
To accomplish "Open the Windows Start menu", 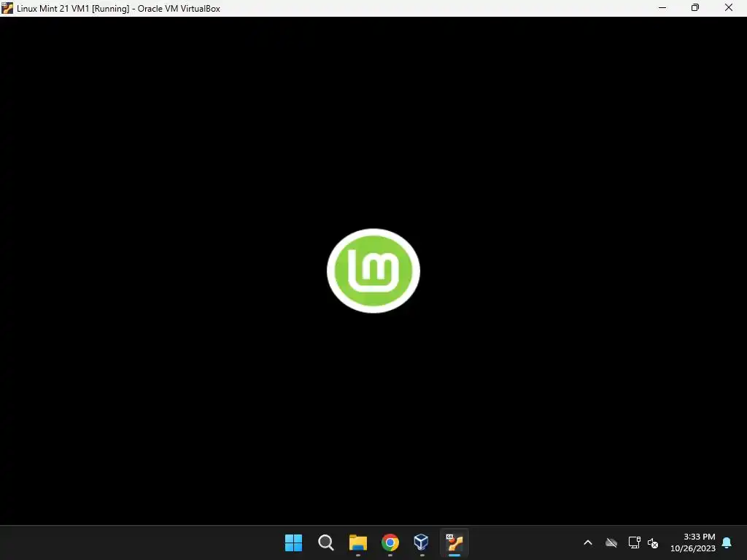I will (293, 542).
